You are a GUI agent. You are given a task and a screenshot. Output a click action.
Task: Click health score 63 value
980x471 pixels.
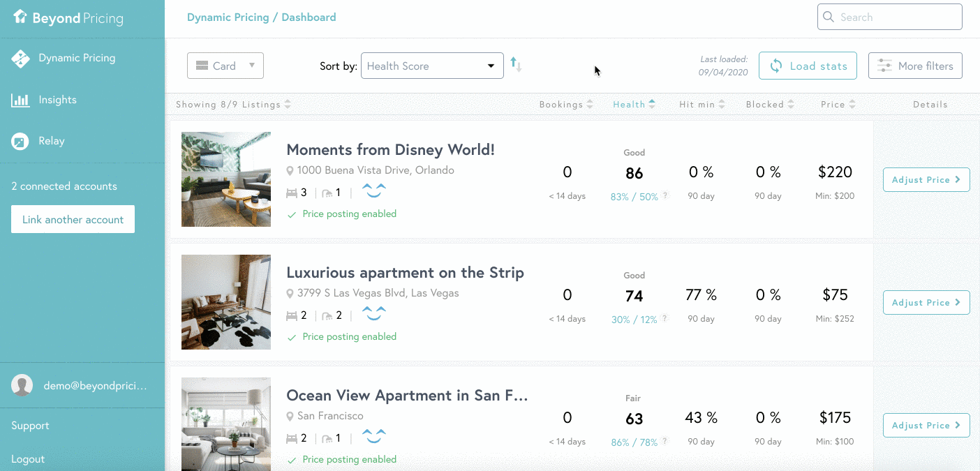click(634, 419)
